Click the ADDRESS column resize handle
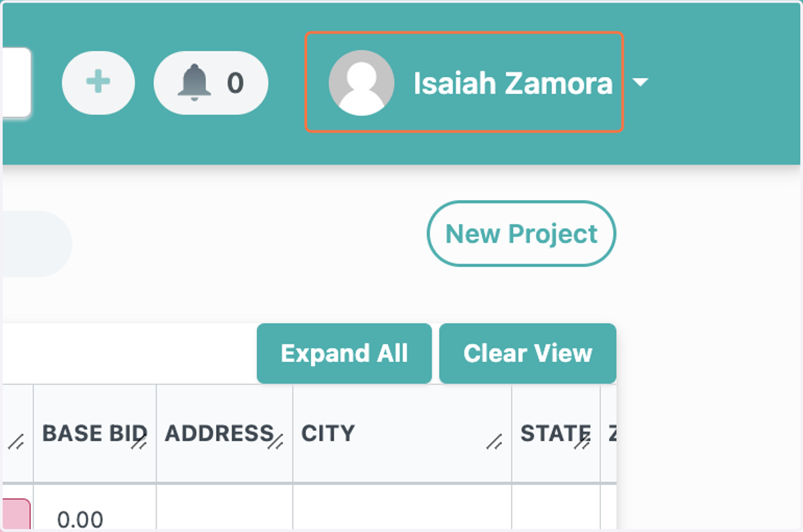This screenshot has width=803, height=532. point(276,442)
